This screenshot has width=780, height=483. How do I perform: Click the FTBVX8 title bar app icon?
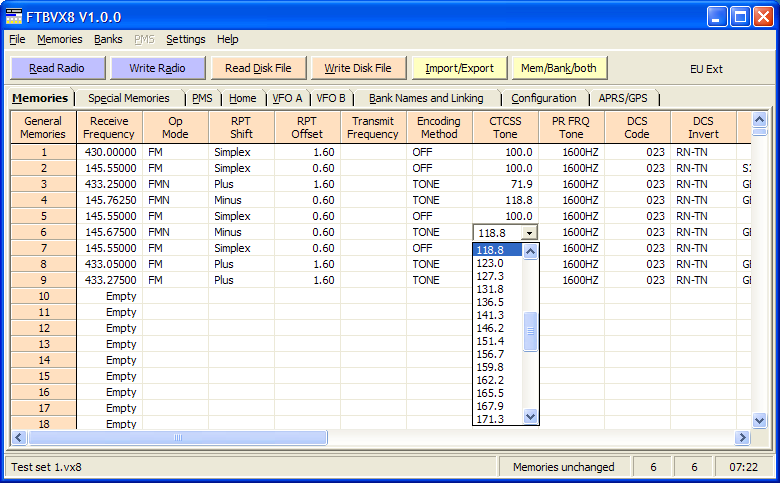(14, 17)
